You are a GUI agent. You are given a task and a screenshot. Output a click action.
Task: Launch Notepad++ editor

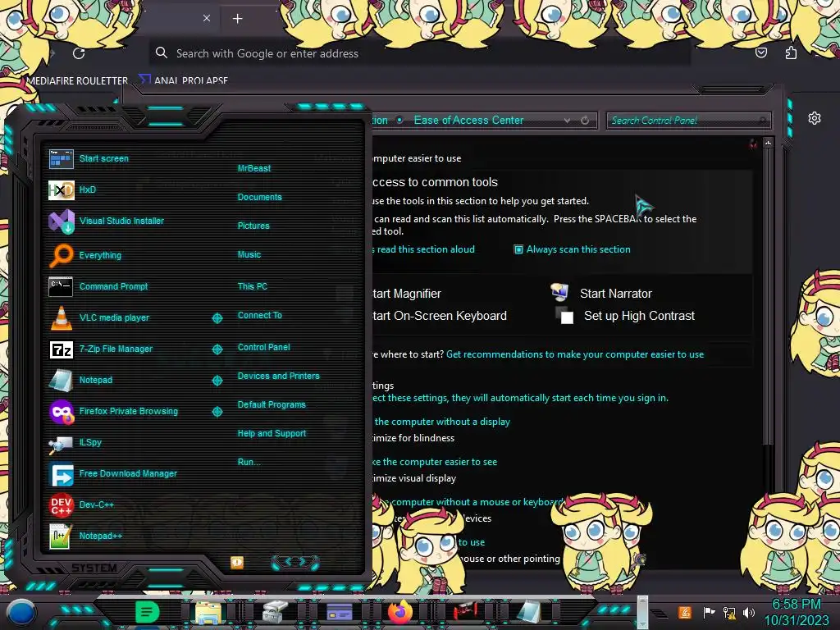tap(85, 536)
